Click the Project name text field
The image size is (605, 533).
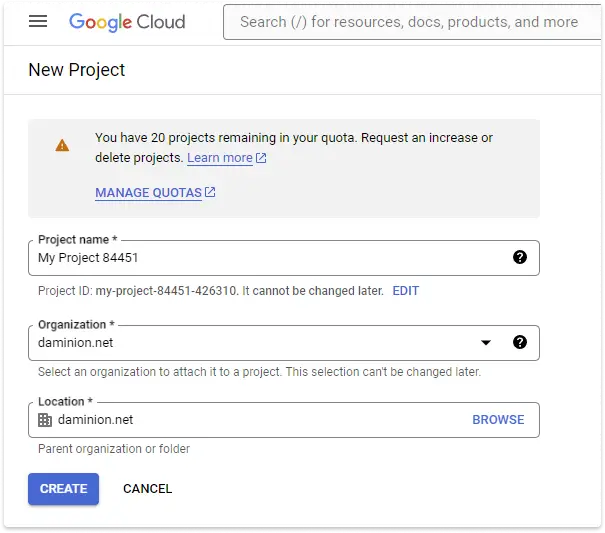tap(270, 258)
